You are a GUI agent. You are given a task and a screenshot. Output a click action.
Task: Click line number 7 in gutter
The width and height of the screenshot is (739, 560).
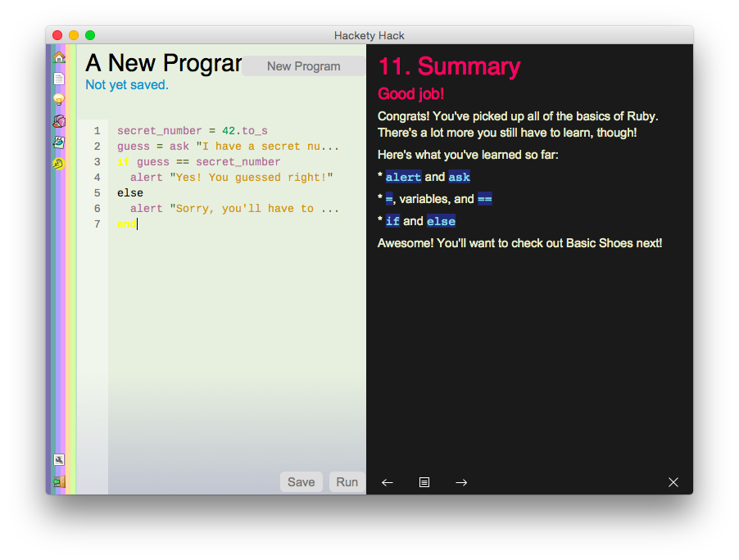point(97,224)
